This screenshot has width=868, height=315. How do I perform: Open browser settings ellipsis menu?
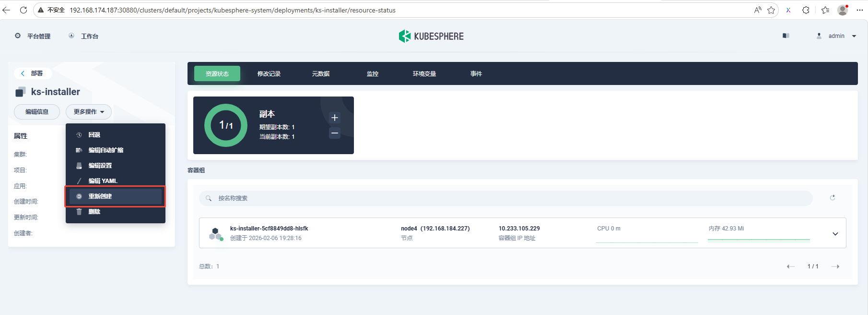coord(860,10)
